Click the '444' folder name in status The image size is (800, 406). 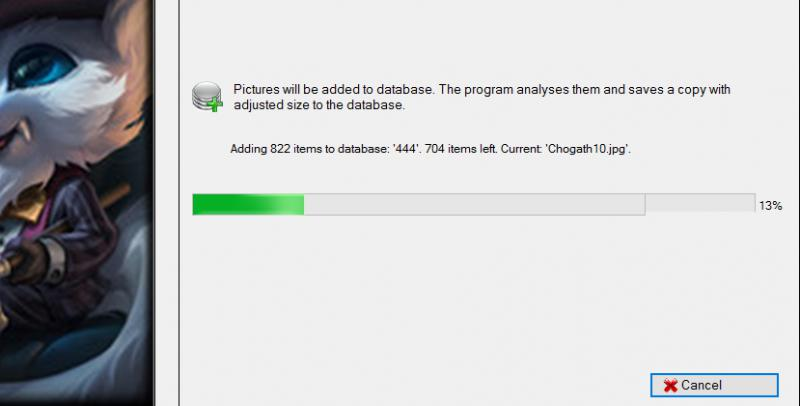[x=406, y=149]
